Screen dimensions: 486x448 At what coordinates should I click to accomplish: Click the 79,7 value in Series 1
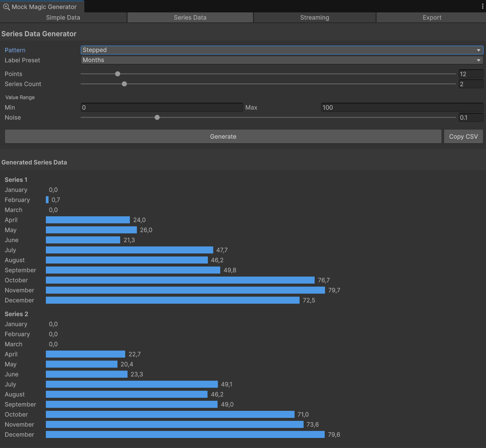click(334, 290)
